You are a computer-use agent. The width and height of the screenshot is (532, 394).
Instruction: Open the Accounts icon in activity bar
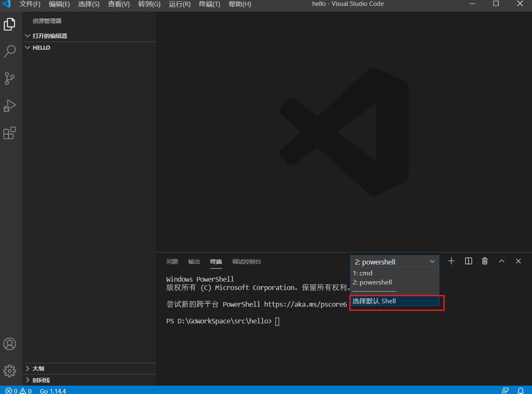click(10, 344)
